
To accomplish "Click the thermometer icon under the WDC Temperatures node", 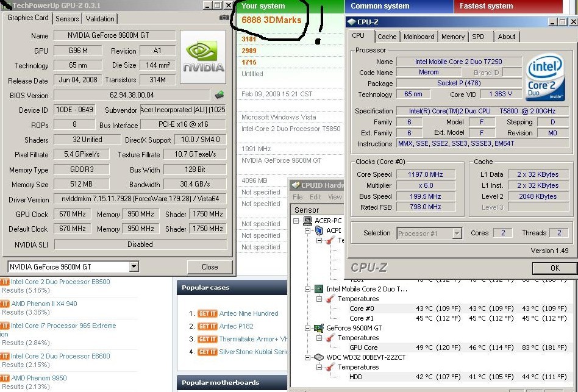I will 330,367.
